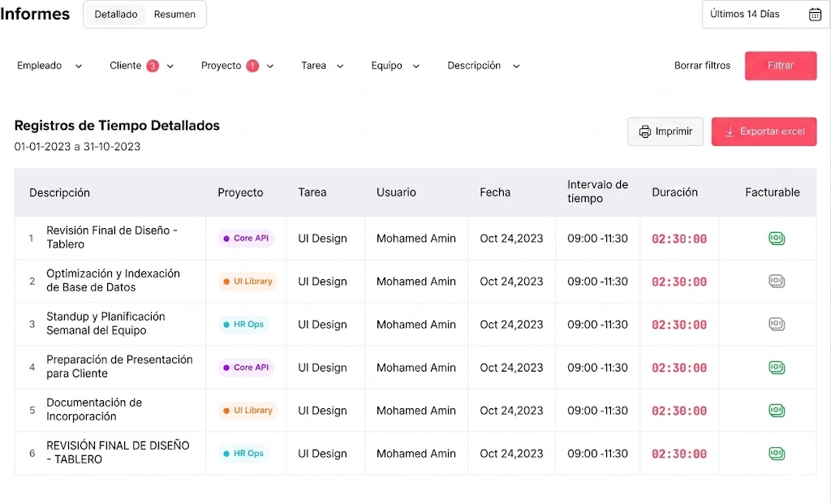Click Borrar filtros link

(x=702, y=66)
